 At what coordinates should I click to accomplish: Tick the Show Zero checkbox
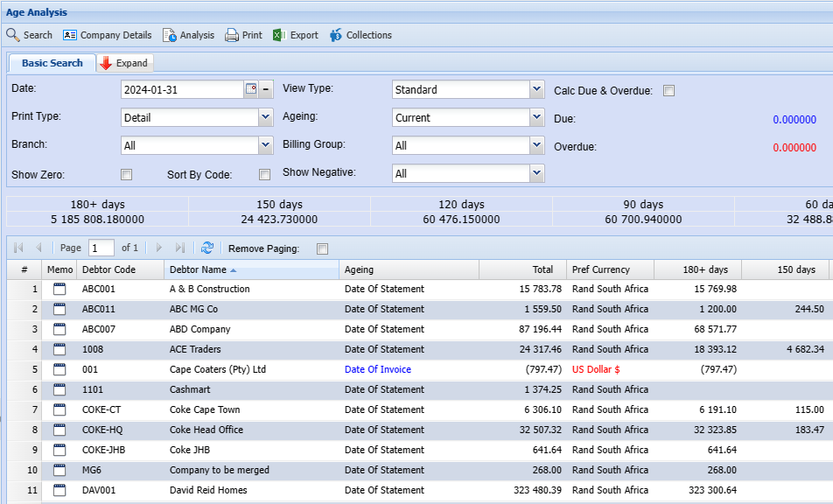click(126, 175)
